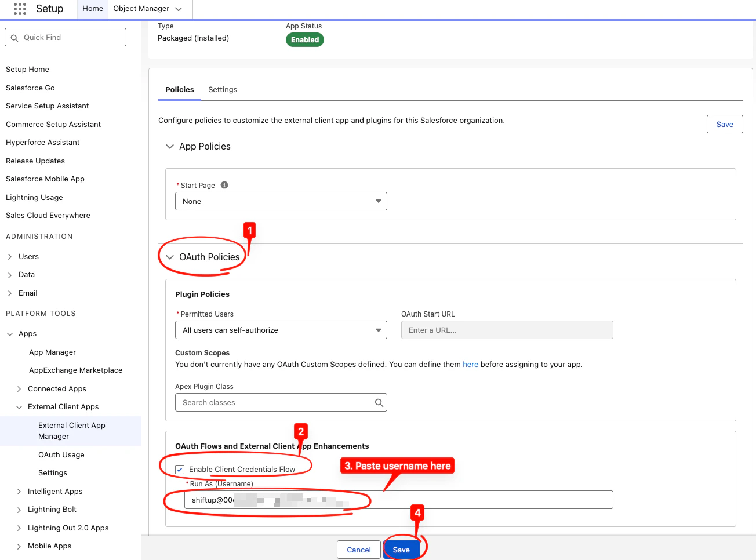Collapse the OAuth Policies section
Image resolution: width=756 pixels, height=560 pixels.
170,257
